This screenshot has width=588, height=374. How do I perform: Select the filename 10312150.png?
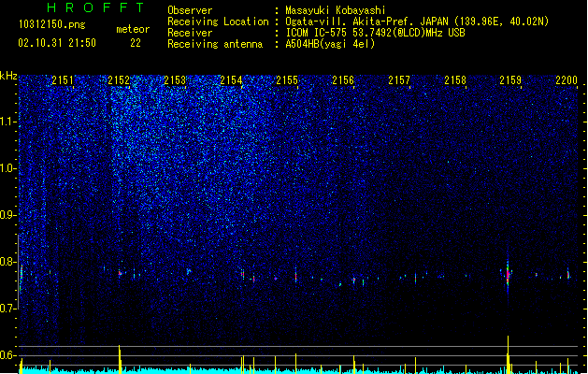pyautogui.click(x=51, y=24)
